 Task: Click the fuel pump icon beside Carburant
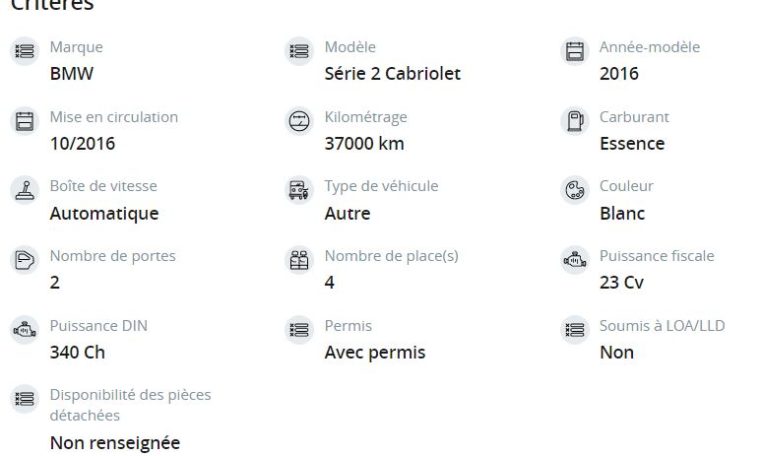575,121
